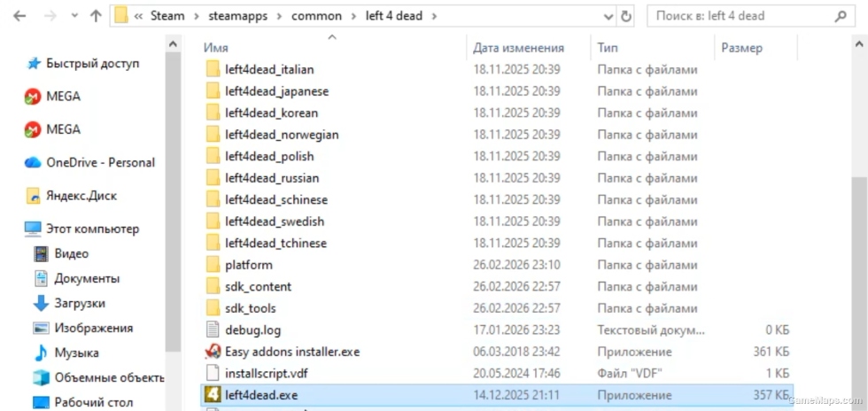The image size is (868, 411).
Task: Go back with the left arrow button
Action: (19, 16)
